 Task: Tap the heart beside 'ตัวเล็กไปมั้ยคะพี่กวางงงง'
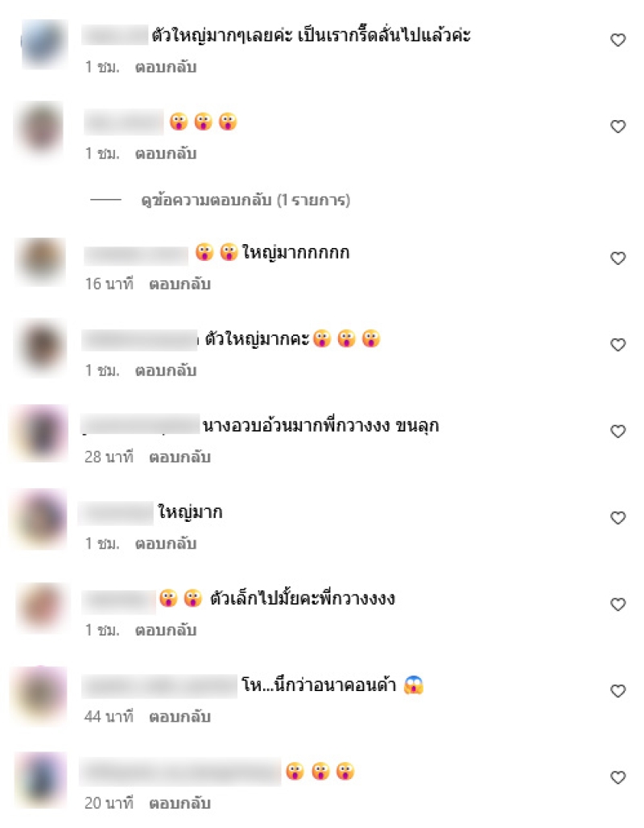point(617,605)
